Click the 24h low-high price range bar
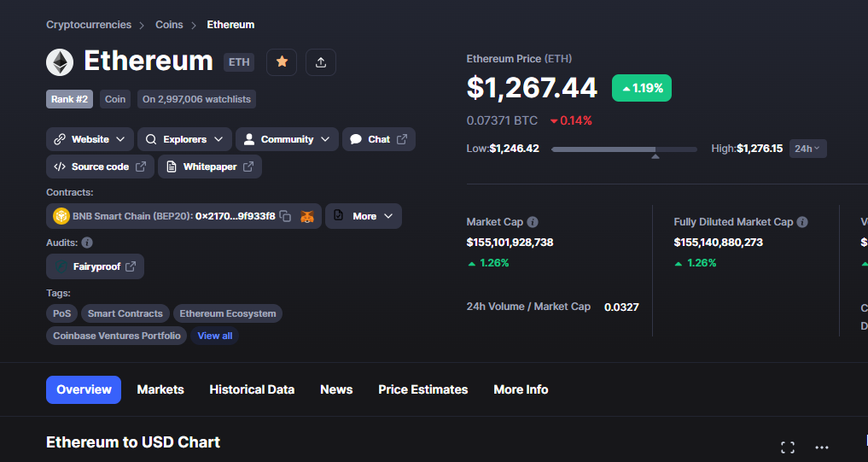Screen dimensions: 868x462 [624, 149]
